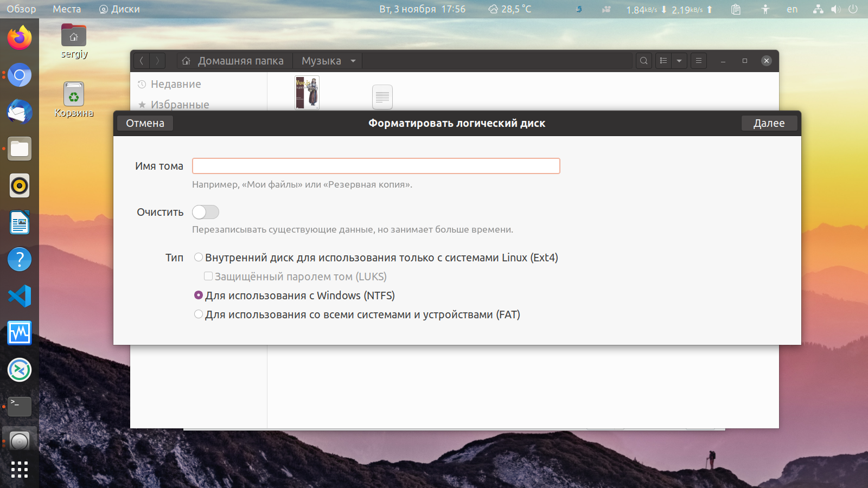The image size is (868, 488).
Task: Open the sergiy home folder desktop icon
Action: point(74,41)
